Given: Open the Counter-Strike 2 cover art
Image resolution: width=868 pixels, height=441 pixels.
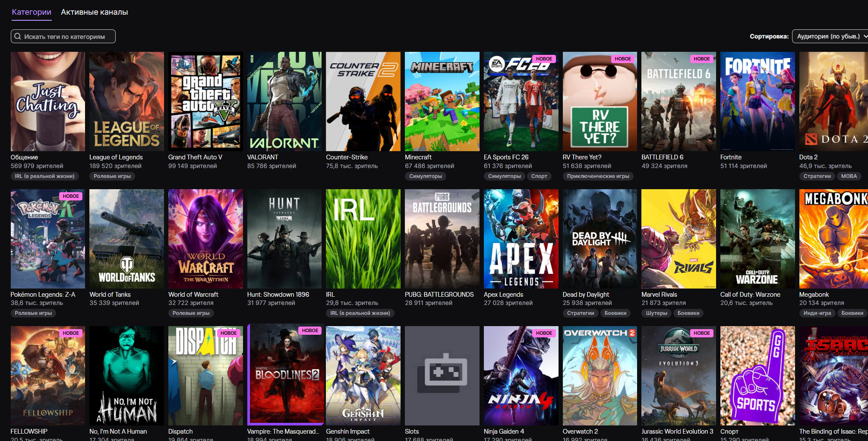Looking at the screenshot, I should click(x=363, y=102).
